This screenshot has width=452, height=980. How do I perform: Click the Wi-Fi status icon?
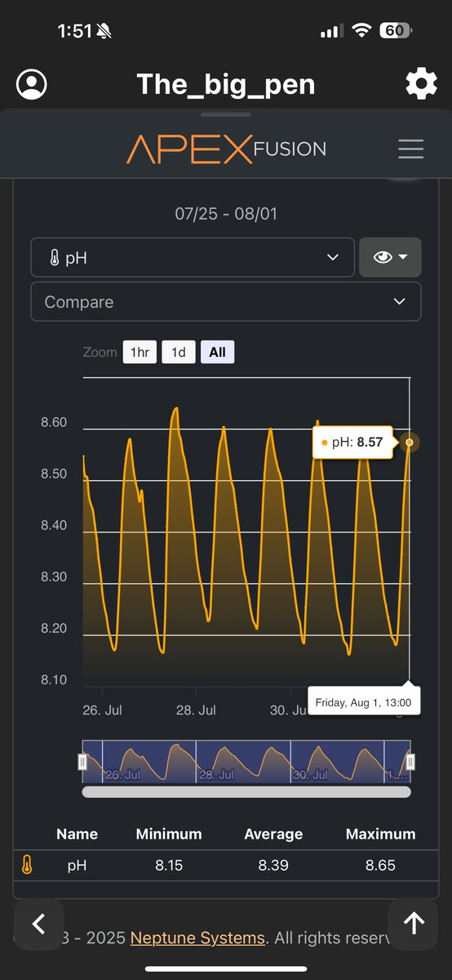(x=361, y=31)
